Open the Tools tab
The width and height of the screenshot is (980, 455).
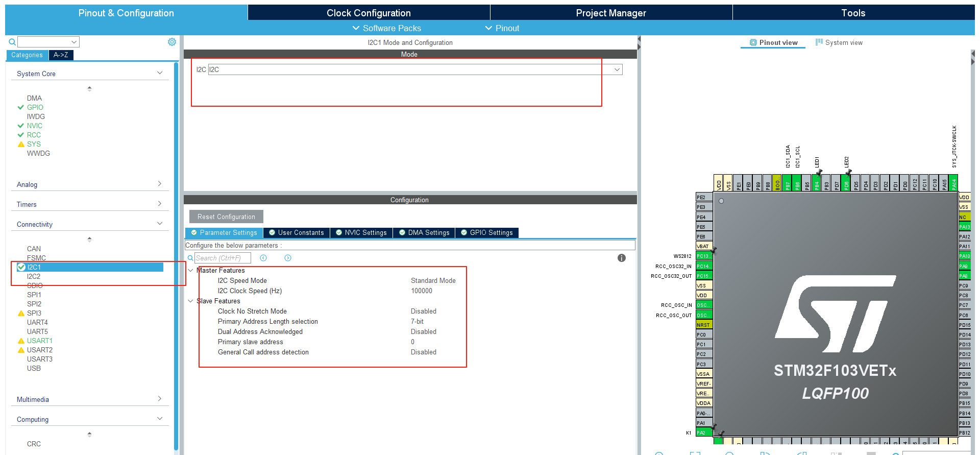(x=853, y=13)
